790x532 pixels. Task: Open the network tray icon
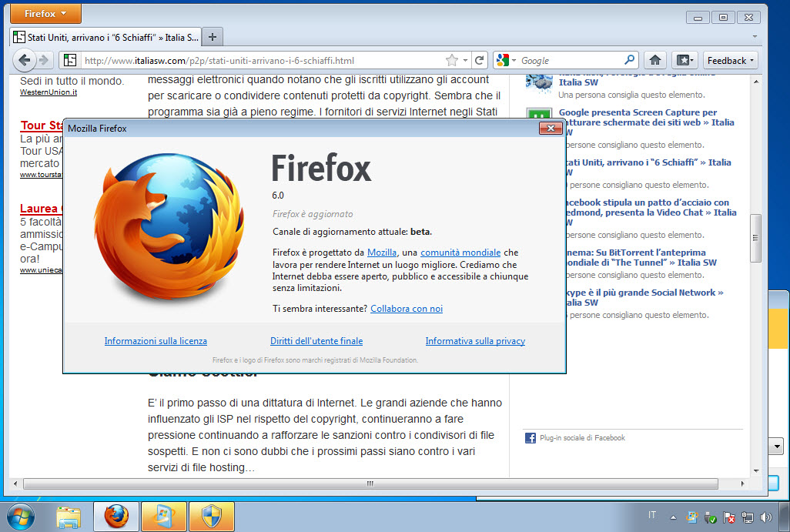tap(748, 517)
